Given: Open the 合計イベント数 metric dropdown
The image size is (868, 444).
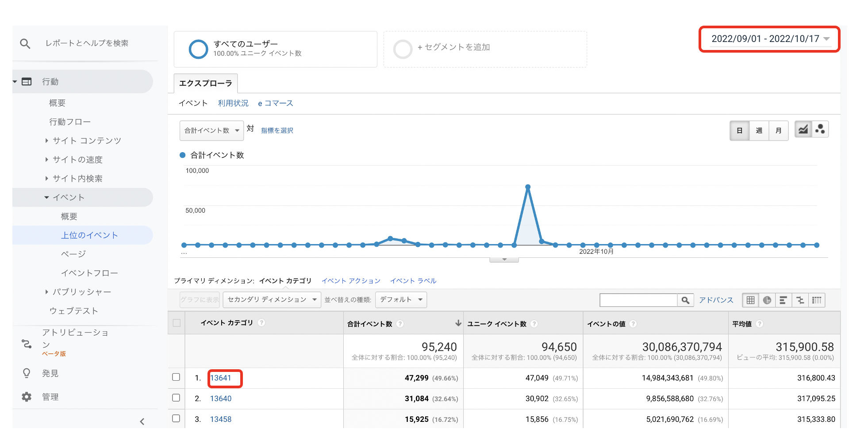Looking at the screenshot, I should pyautogui.click(x=211, y=130).
